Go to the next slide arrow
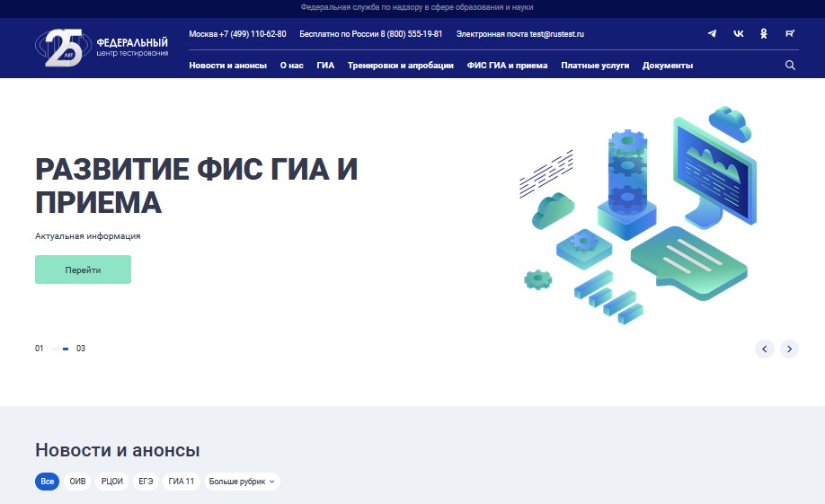The height and width of the screenshot is (504, 825). tap(789, 349)
